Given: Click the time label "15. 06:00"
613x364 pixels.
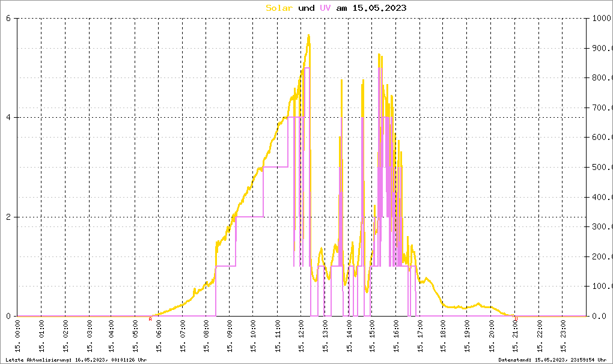Looking at the screenshot, I should (159, 336).
